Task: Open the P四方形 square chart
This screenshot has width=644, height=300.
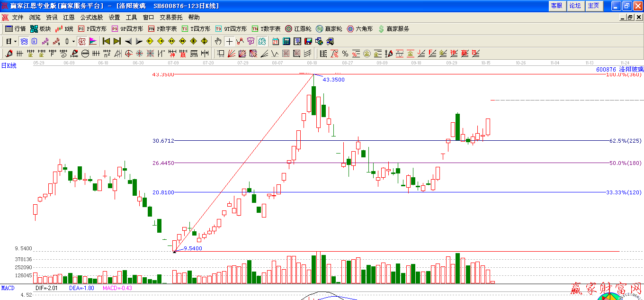Action: 92,29
